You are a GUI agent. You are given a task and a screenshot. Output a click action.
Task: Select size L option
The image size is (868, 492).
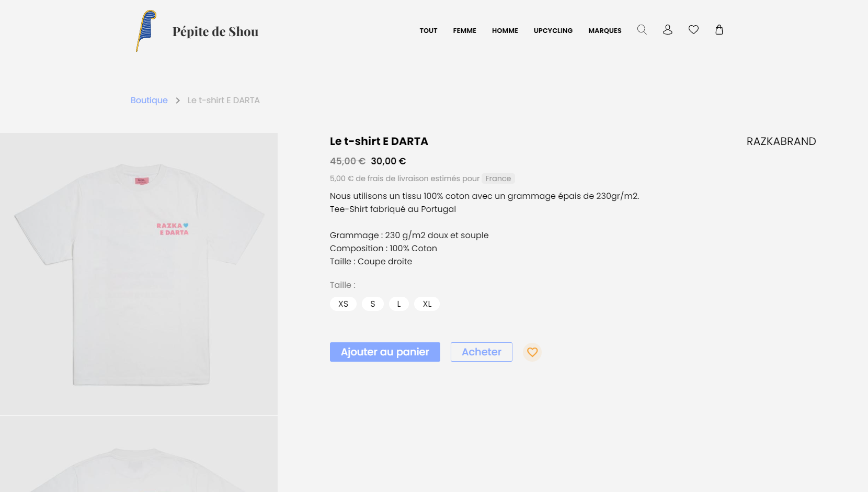[x=399, y=304]
